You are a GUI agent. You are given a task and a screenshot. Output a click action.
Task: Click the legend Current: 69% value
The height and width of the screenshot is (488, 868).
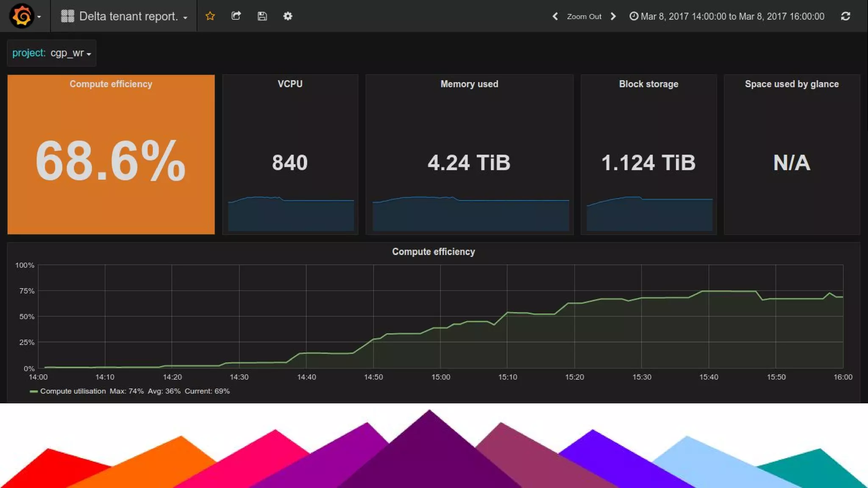[207, 391]
